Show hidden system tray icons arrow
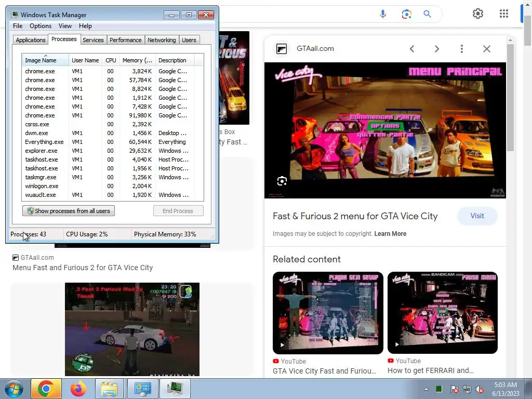Screen dimensions: 532x399 pyautogui.click(x=426, y=389)
